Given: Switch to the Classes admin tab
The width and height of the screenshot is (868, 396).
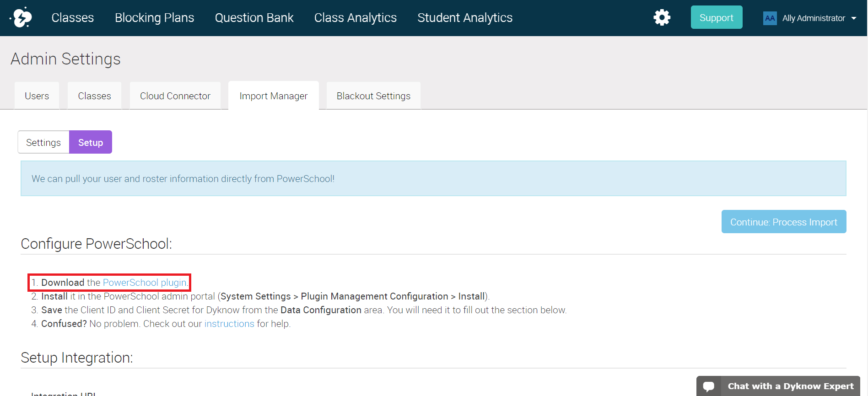Looking at the screenshot, I should [x=94, y=96].
